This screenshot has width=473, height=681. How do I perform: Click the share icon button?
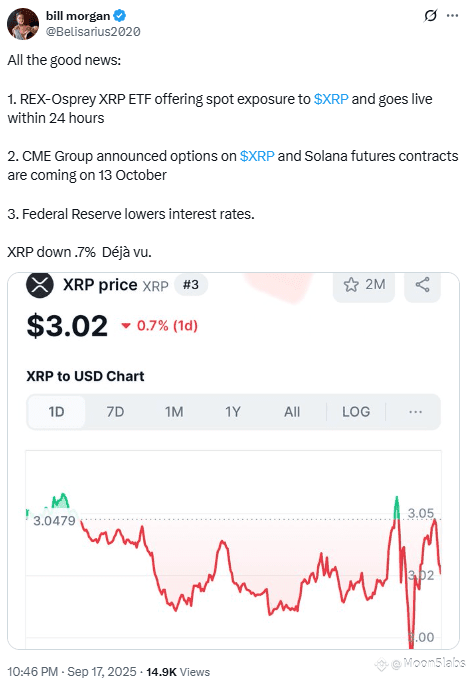point(422,285)
